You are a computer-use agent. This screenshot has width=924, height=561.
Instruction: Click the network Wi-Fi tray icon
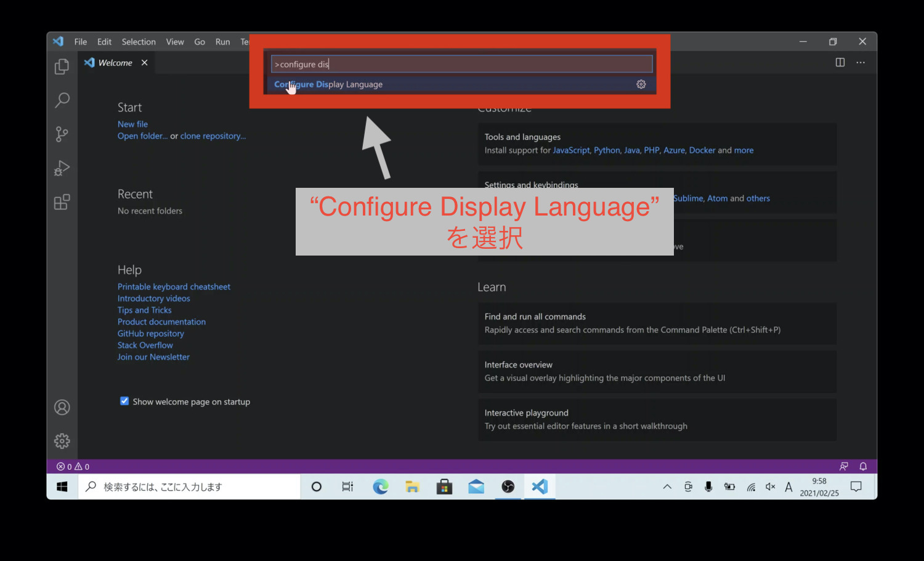[751, 486]
